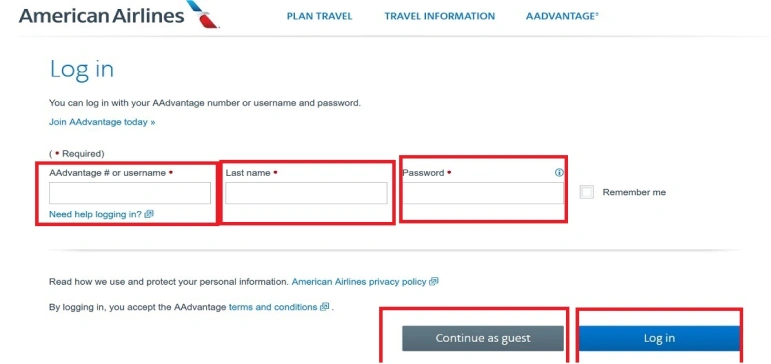Click Join AAdvantage today link
The image size is (771, 364).
click(x=102, y=122)
